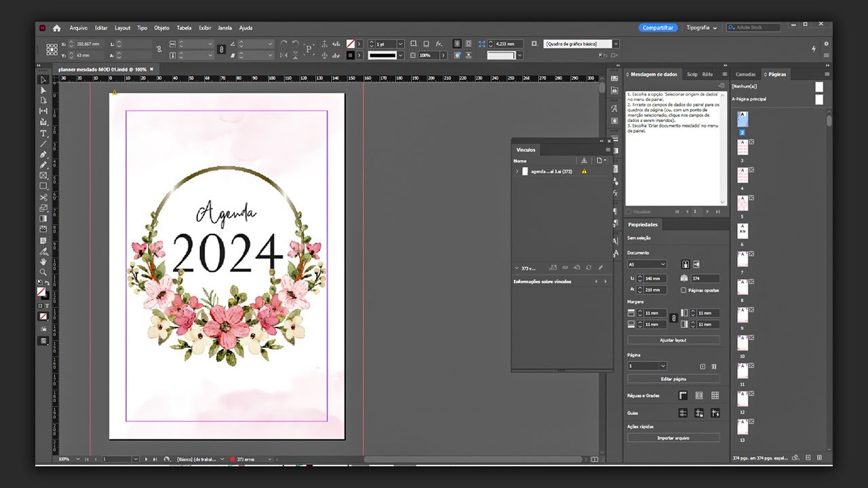Toggle baseline grid display
The height and width of the screenshot is (488, 868).
(x=699, y=395)
